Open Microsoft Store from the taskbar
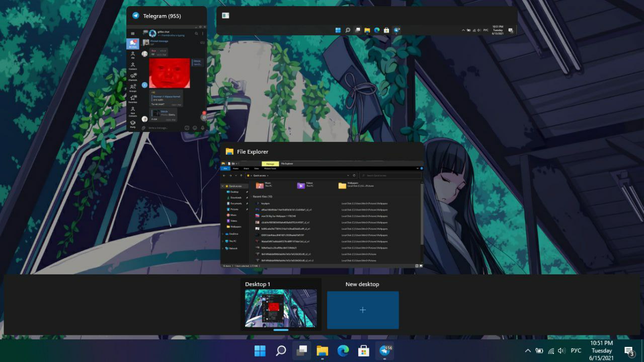Screen dimensions: 644x362 tap(364, 351)
